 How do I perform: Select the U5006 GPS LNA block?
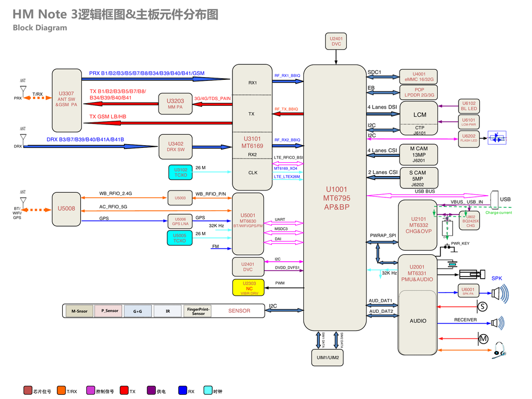pos(180,221)
